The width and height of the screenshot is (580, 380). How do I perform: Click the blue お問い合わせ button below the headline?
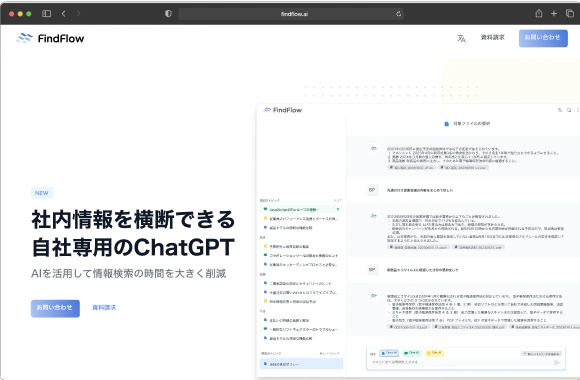click(55, 308)
